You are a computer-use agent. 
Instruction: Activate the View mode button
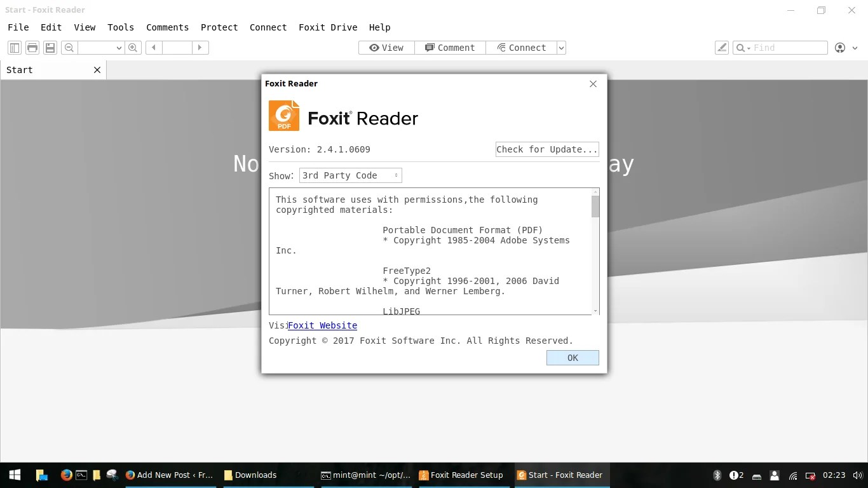(386, 48)
